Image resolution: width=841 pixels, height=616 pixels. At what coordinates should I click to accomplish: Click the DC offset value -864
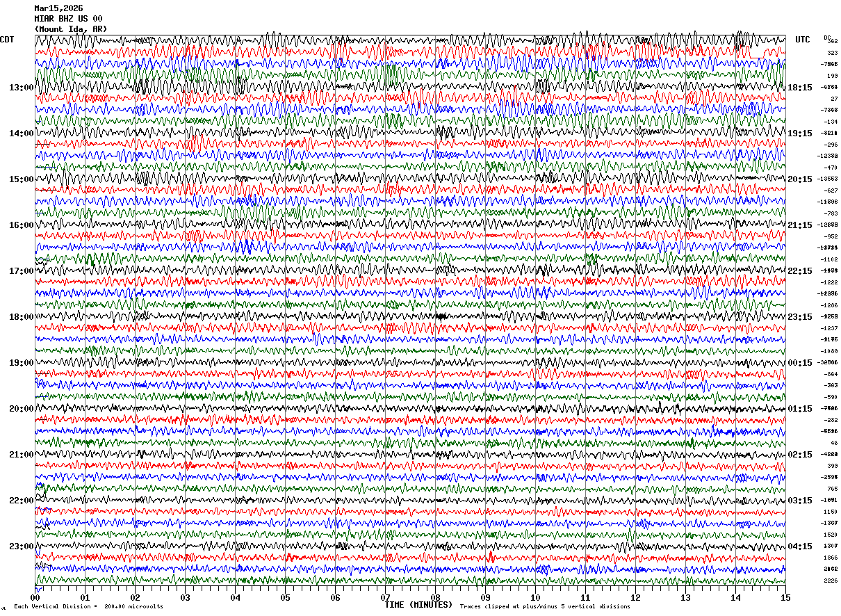coord(831,374)
